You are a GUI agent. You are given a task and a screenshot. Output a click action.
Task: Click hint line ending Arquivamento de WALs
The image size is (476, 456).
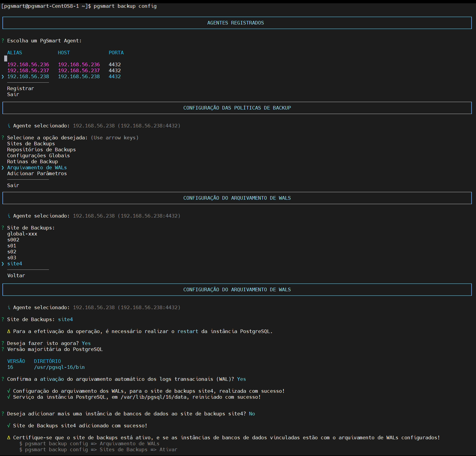[89, 443]
